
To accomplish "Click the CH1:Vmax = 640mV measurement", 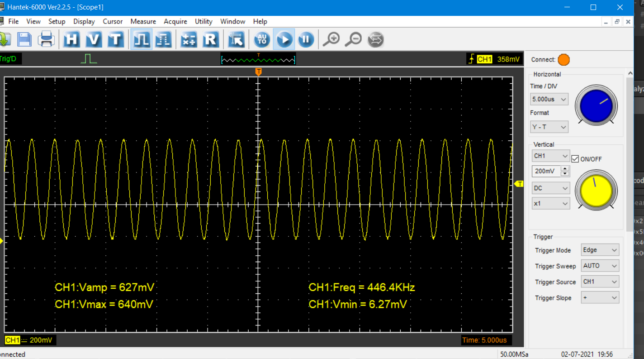I will (104, 304).
